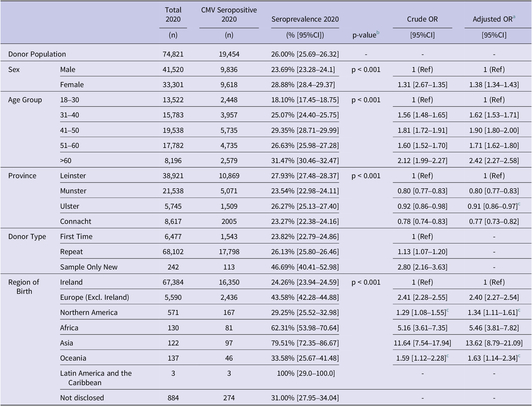Click footnote 'c' on Ulster adjusted OR
Image resolution: width=532 pixels, height=406 pixels.
519,204
